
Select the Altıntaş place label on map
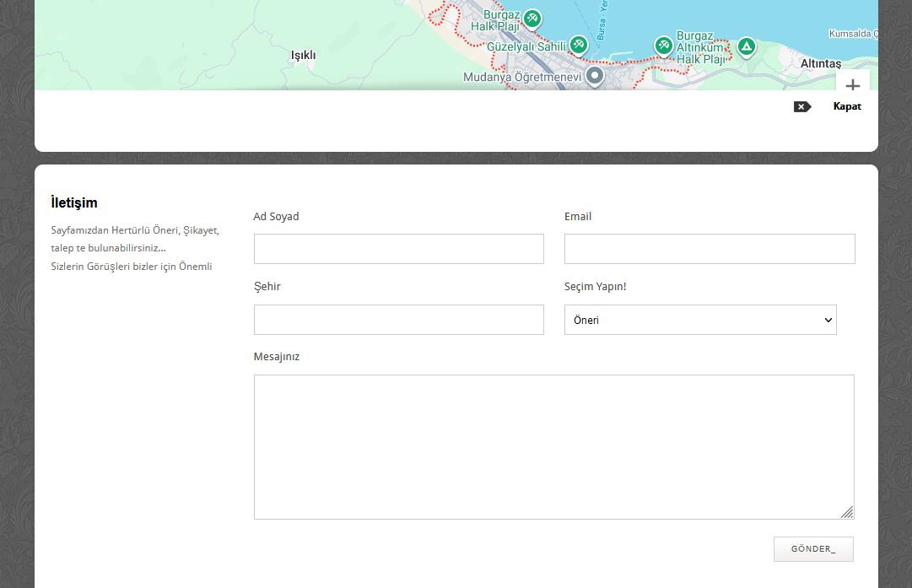(x=821, y=63)
